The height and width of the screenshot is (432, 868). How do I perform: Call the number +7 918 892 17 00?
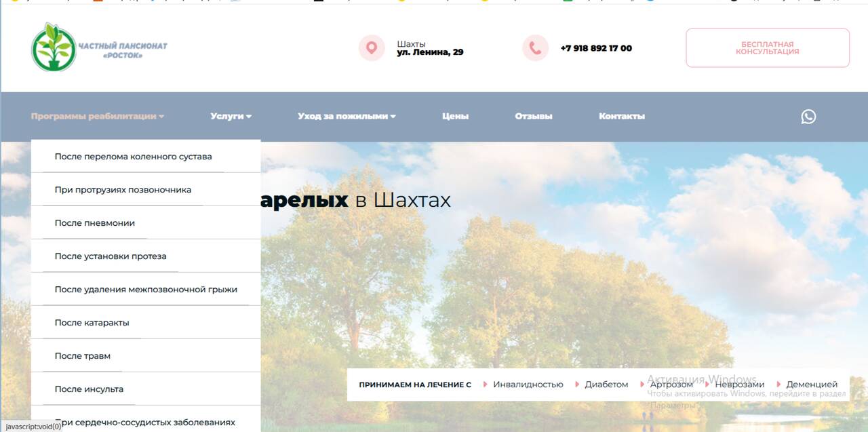tap(595, 48)
